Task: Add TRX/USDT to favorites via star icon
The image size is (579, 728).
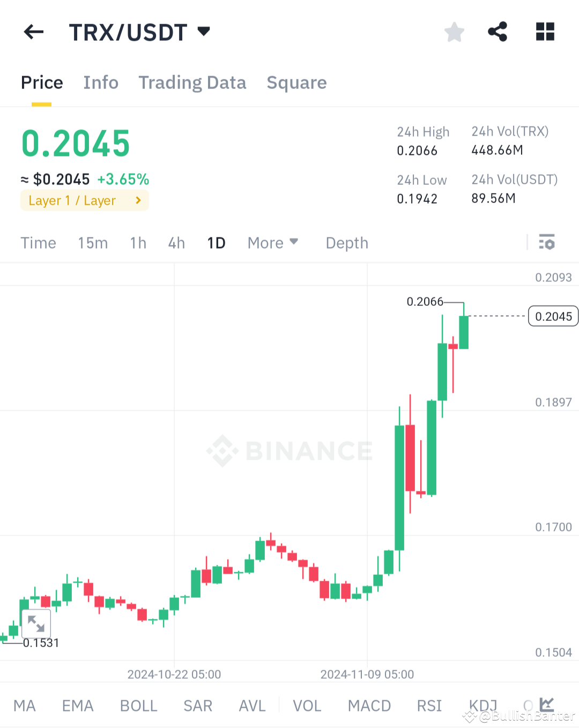Action: coord(454,32)
